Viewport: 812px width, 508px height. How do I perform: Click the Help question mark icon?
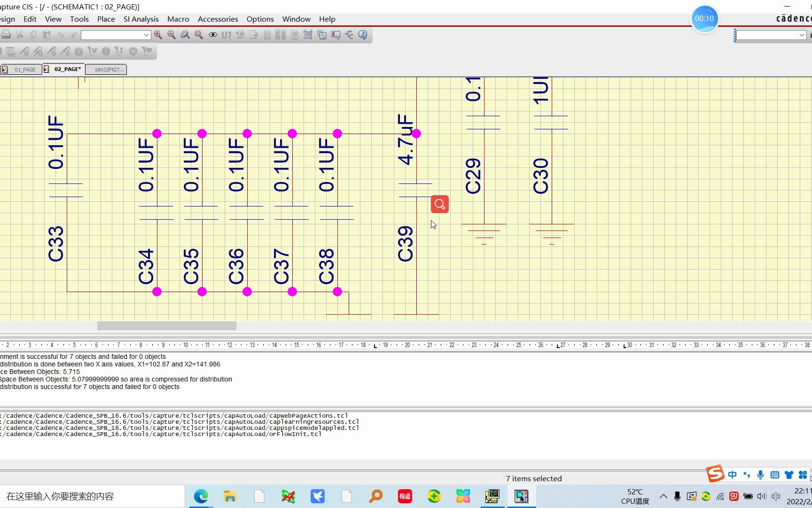tap(363, 35)
